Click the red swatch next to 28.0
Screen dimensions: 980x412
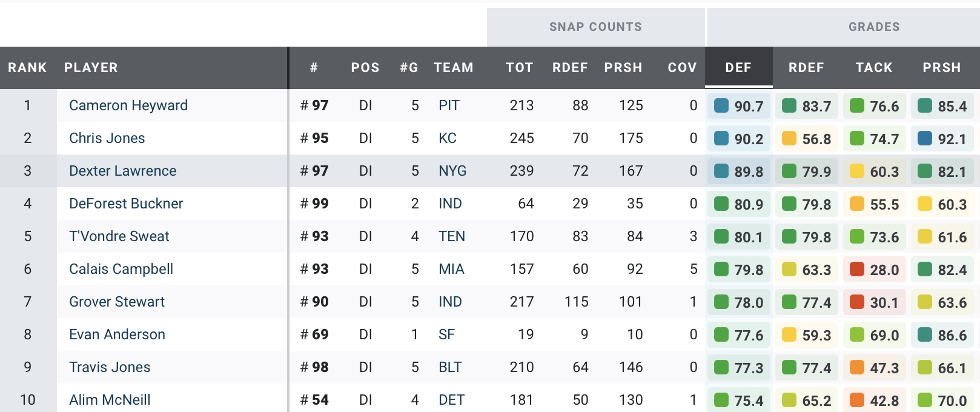pyautogui.click(x=857, y=270)
